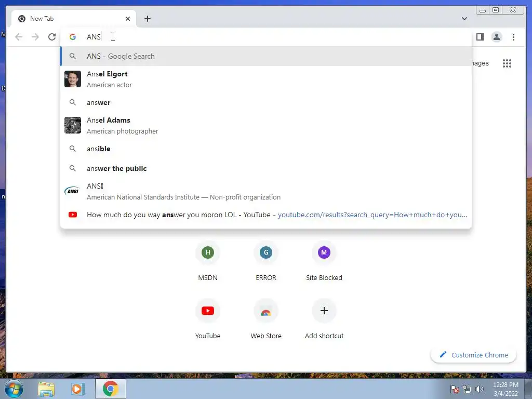Click the ANS text in address bar

pyautogui.click(x=94, y=37)
